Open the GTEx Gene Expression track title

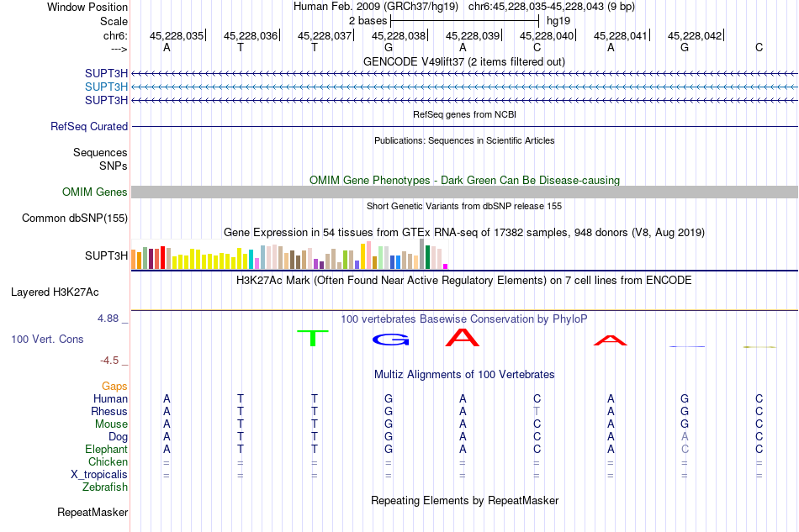464,232
